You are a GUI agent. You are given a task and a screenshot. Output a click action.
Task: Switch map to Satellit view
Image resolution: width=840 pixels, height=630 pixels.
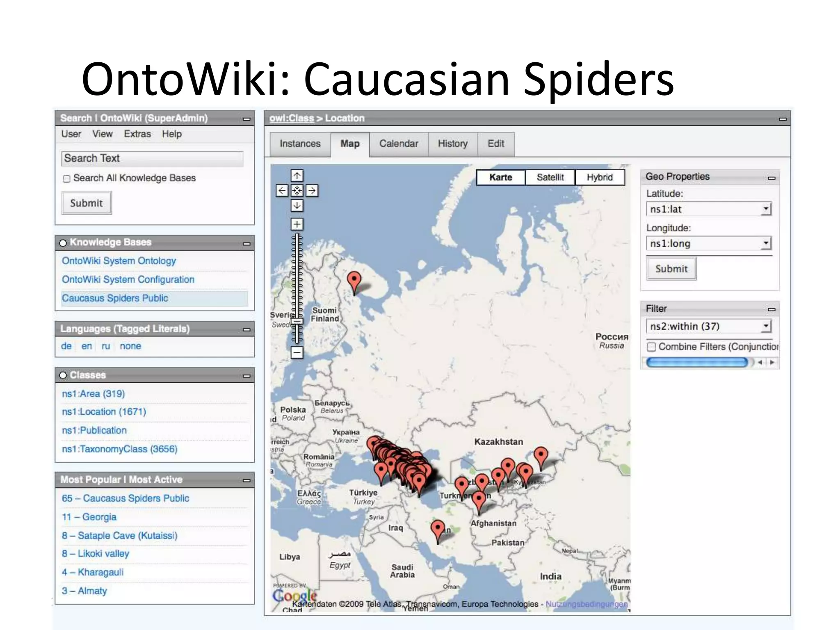[x=550, y=177]
